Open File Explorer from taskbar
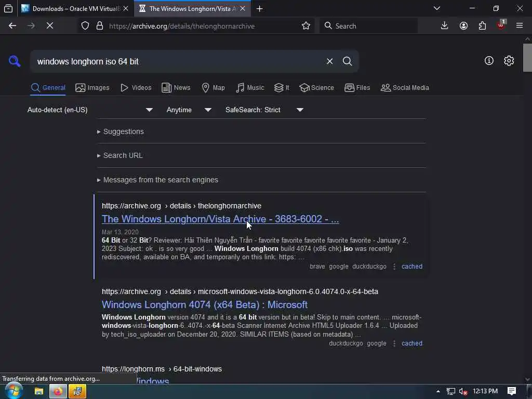Screen dimensions: 532x399 coord(39,391)
